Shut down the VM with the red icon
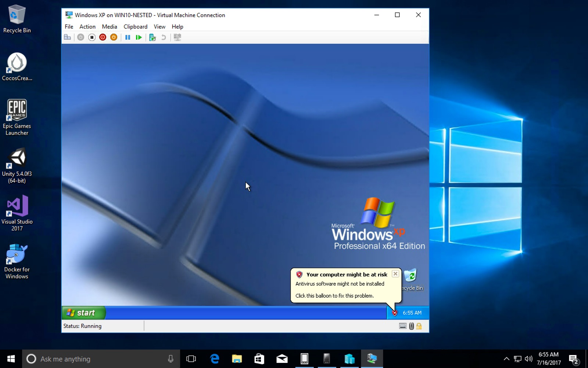Screen dimensions: 588x368 [x=103, y=37]
